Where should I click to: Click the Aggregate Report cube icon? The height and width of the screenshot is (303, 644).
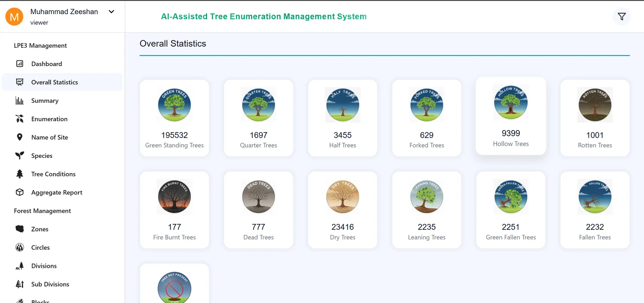coord(19,192)
